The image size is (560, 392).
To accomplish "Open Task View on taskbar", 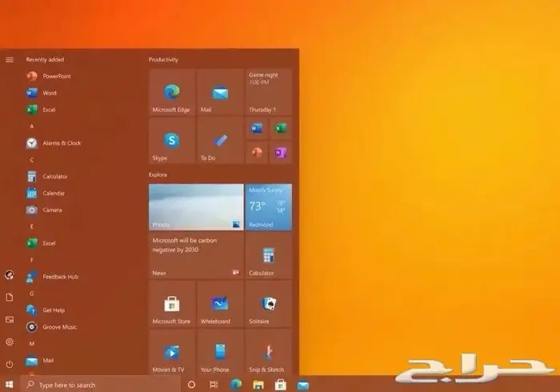I will (x=214, y=385).
